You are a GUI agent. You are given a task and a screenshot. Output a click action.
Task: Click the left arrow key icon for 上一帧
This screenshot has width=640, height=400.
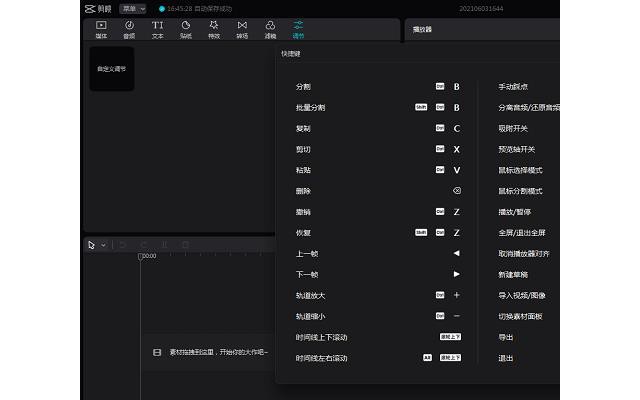pos(457,253)
